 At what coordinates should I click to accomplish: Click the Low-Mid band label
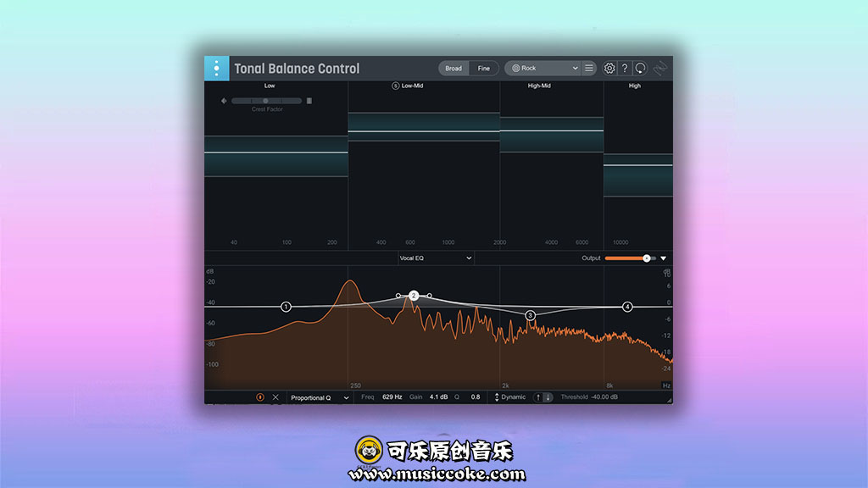(x=413, y=86)
